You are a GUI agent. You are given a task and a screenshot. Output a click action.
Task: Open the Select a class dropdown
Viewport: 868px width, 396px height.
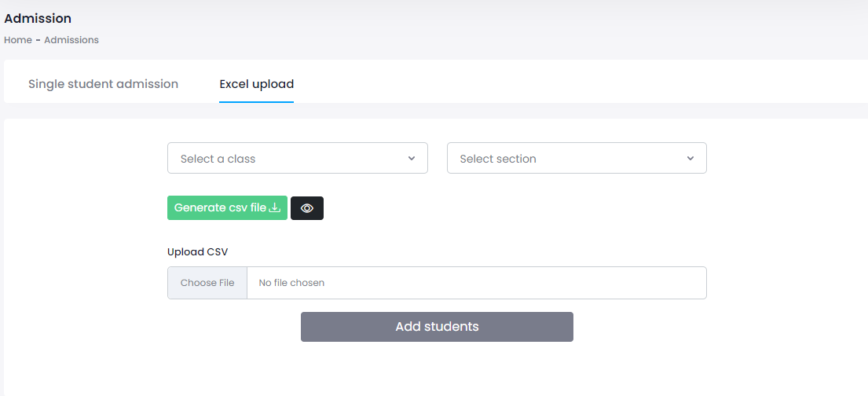click(297, 158)
